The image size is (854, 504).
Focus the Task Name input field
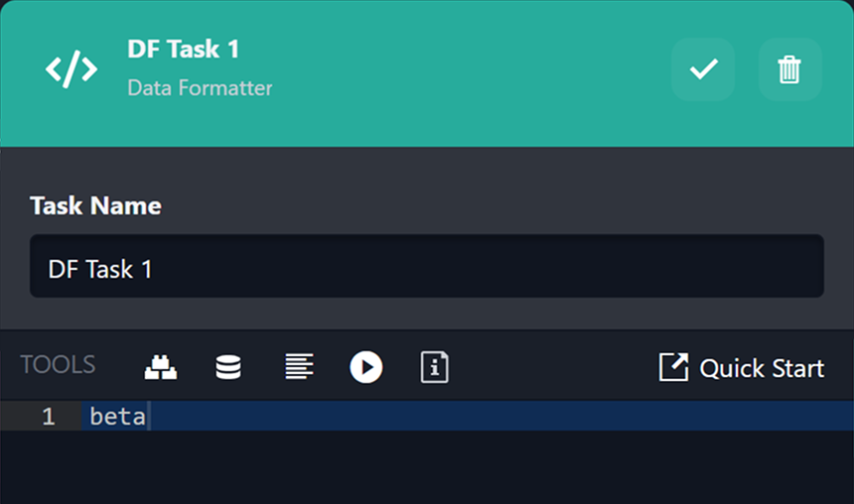(x=427, y=267)
